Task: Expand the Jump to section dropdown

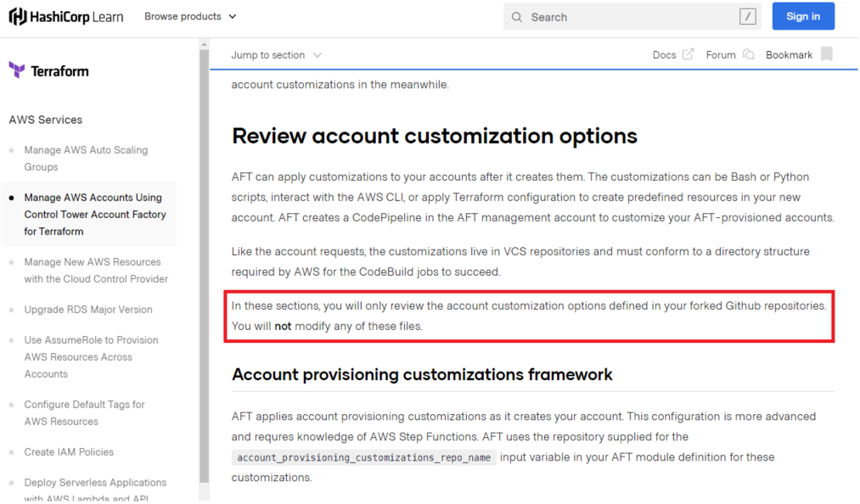Action: 276,55
